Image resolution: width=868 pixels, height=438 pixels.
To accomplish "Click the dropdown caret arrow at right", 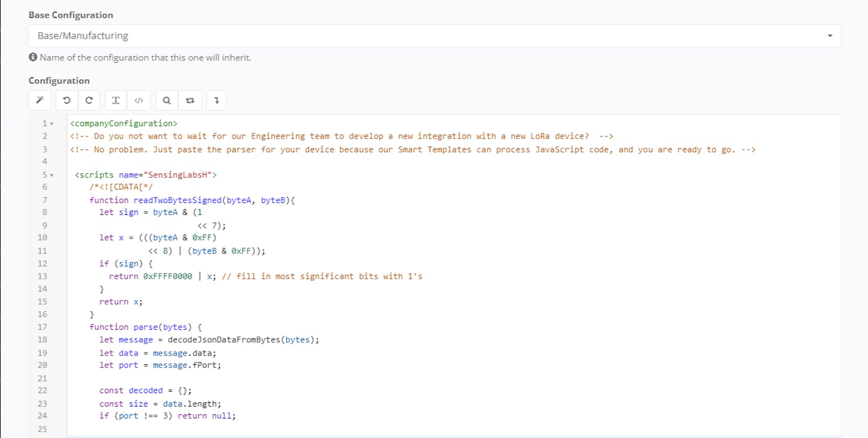I will tap(830, 36).
